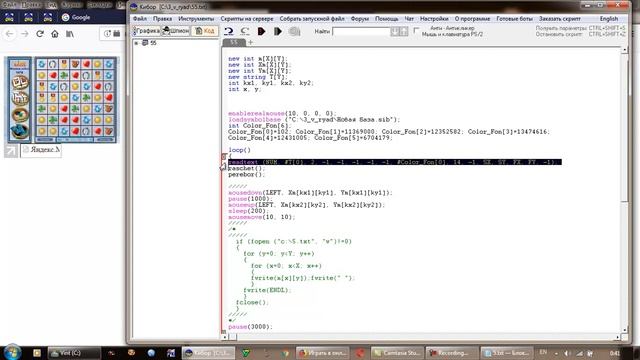This screenshot has height=360, width=640.
Task: Click the grayed stop icon in toolbar
Action: (294, 31)
